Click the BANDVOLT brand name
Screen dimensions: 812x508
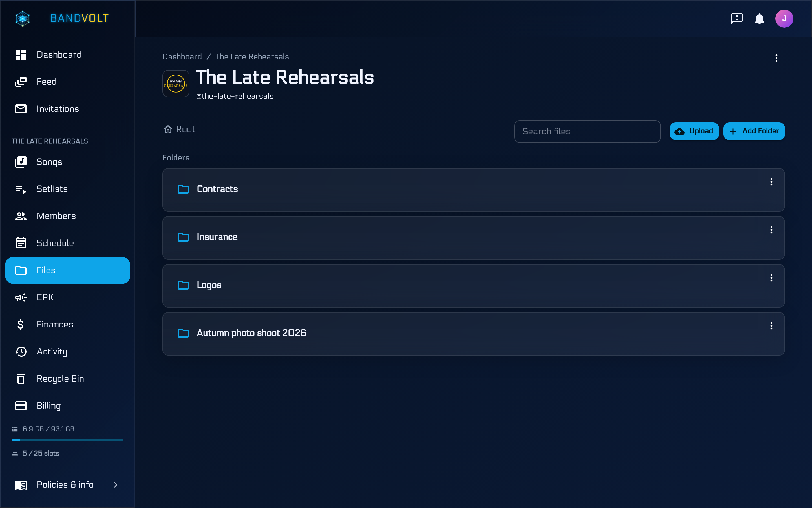coord(80,18)
